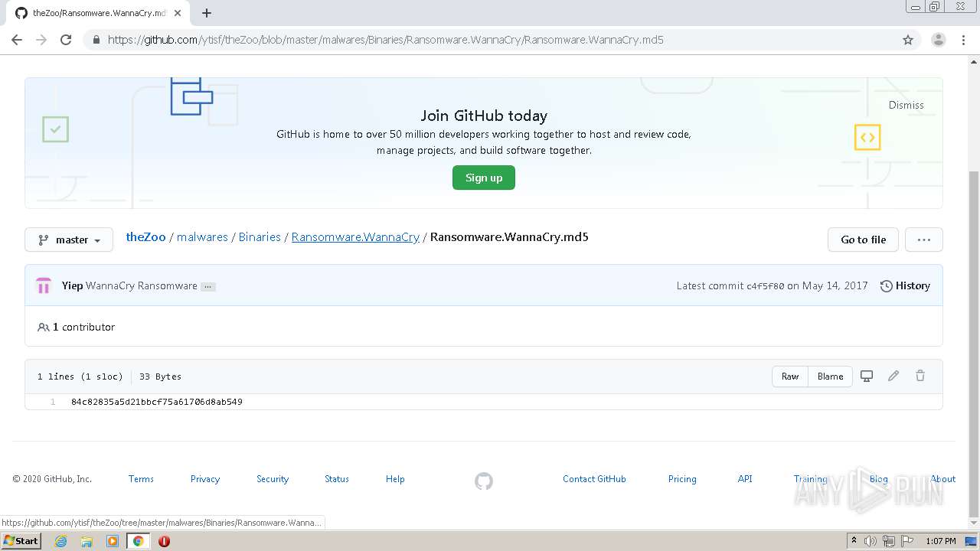This screenshot has width=980, height=551.
Task: Click the page vertical scrollbar
Action: tap(974, 344)
